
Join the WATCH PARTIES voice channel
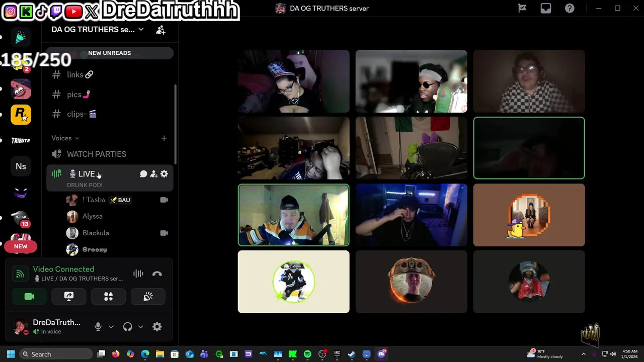pyautogui.click(x=109, y=154)
